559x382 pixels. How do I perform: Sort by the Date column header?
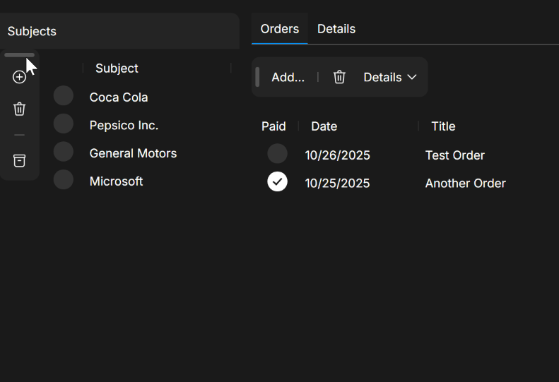click(324, 127)
